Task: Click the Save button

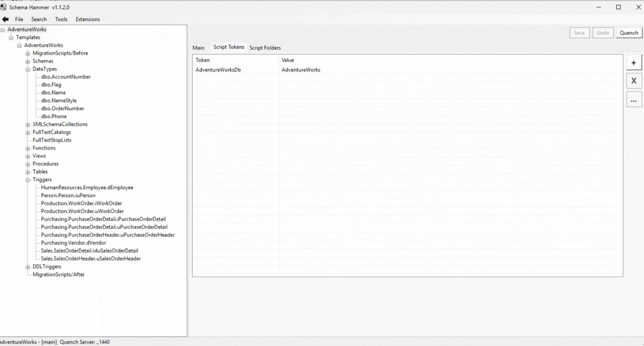Action: click(x=580, y=32)
